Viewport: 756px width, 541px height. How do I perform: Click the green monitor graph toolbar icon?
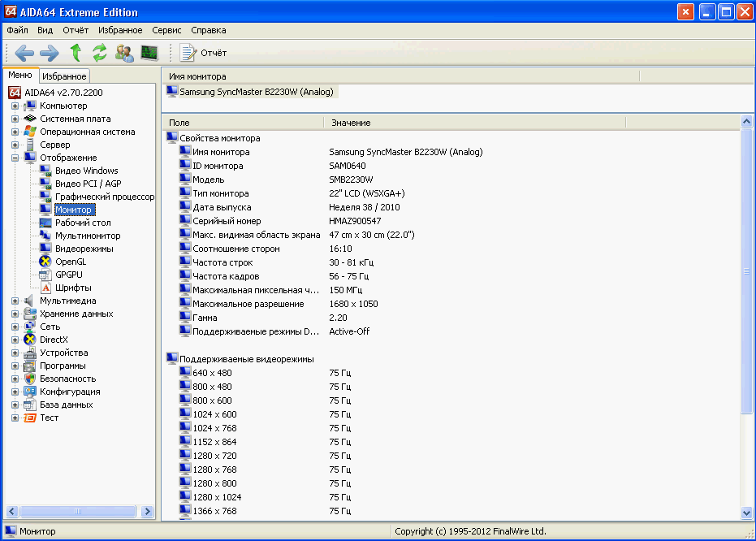coord(149,53)
